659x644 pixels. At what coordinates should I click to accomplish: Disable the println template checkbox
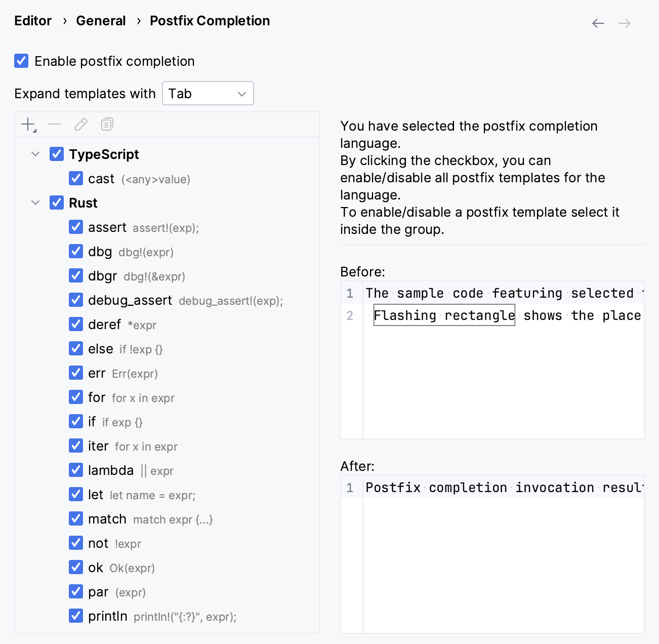point(76,616)
